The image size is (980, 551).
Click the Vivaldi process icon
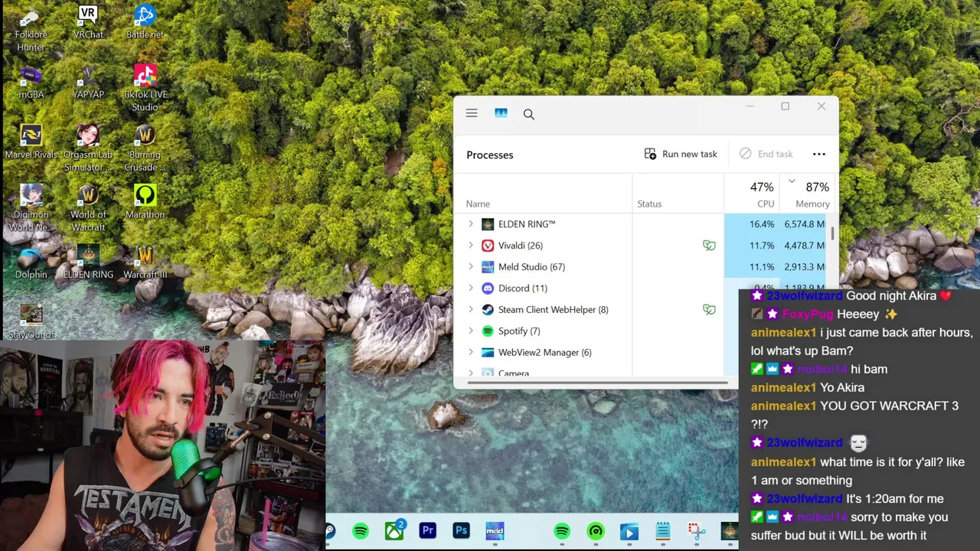(488, 246)
